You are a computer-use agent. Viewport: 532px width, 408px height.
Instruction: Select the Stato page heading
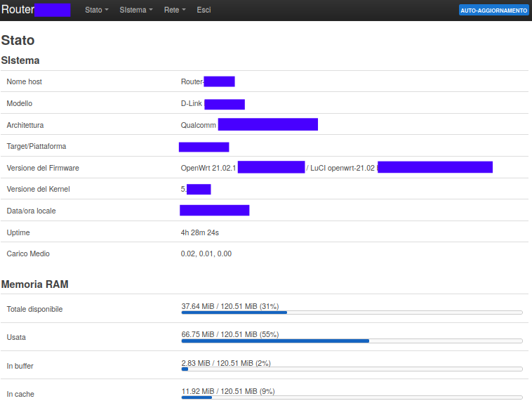pos(18,41)
